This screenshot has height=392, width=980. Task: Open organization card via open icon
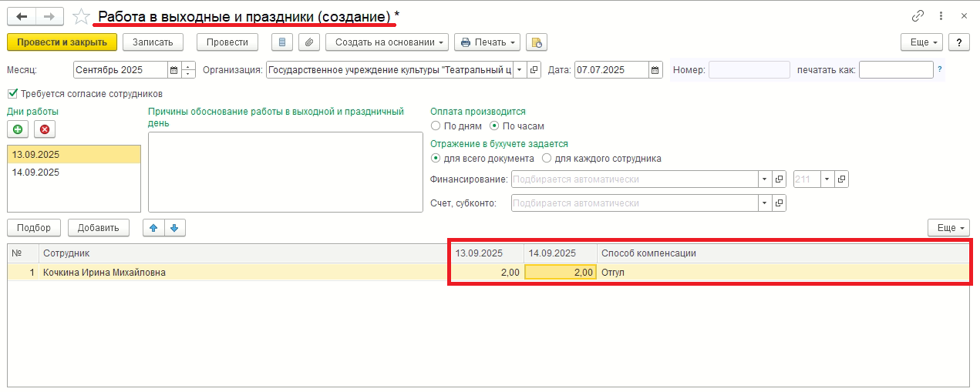point(535,70)
